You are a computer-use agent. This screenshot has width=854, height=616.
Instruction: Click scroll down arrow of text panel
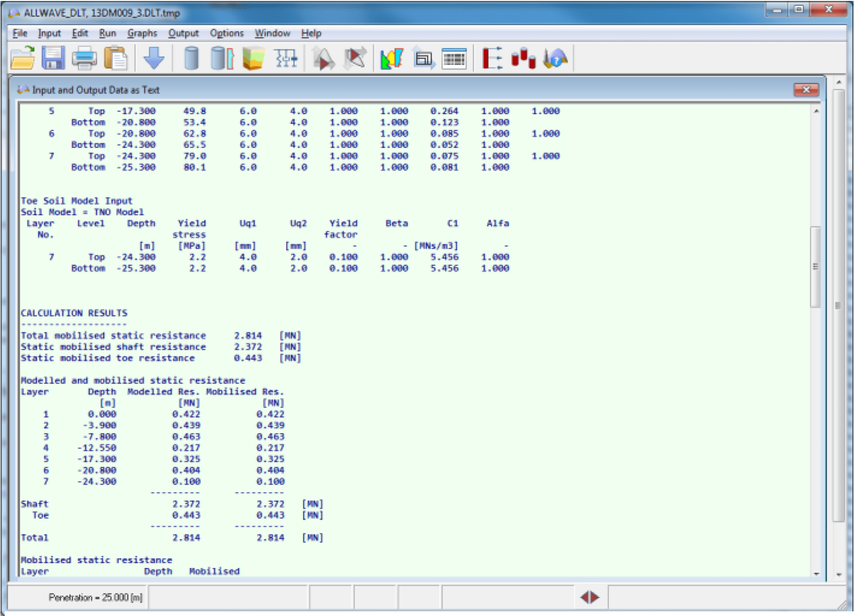pos(816,574)
